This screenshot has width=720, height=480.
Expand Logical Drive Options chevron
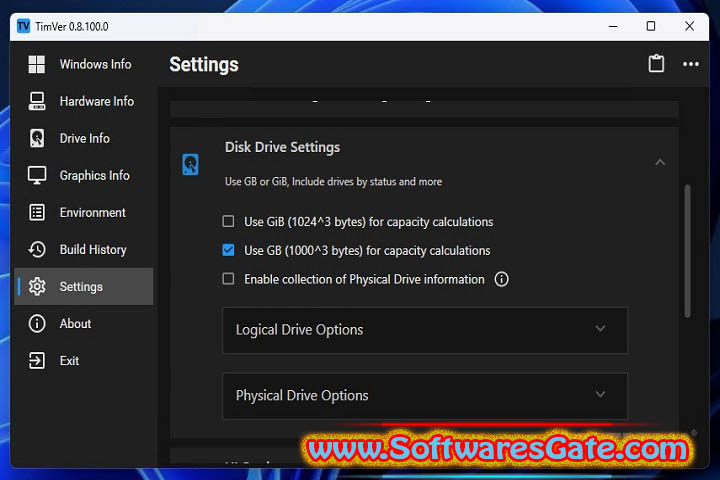(600, 329)
